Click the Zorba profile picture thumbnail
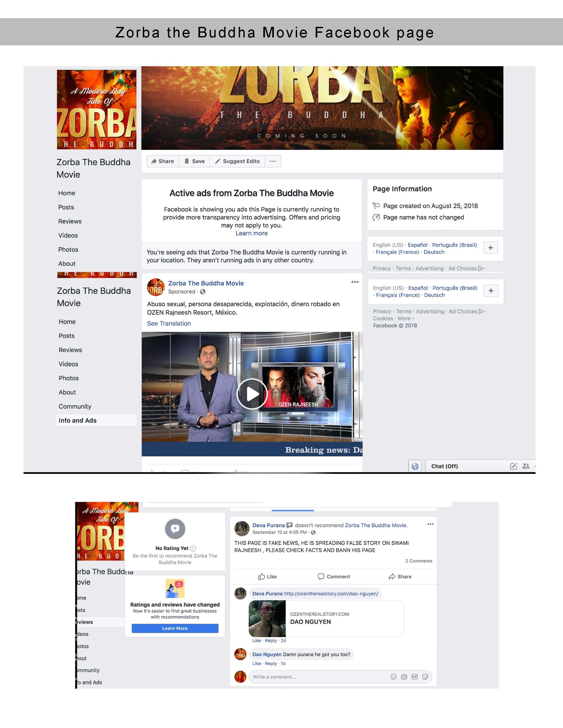Screen dimensions: 563x728 97,109
